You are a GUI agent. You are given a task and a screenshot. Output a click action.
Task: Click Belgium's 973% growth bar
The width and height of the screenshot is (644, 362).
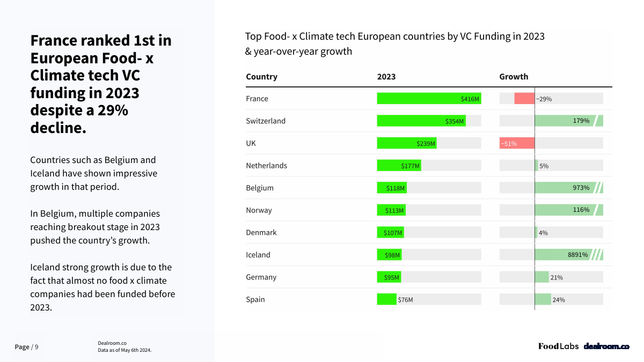pyautogui.click(x=569, y=188)
